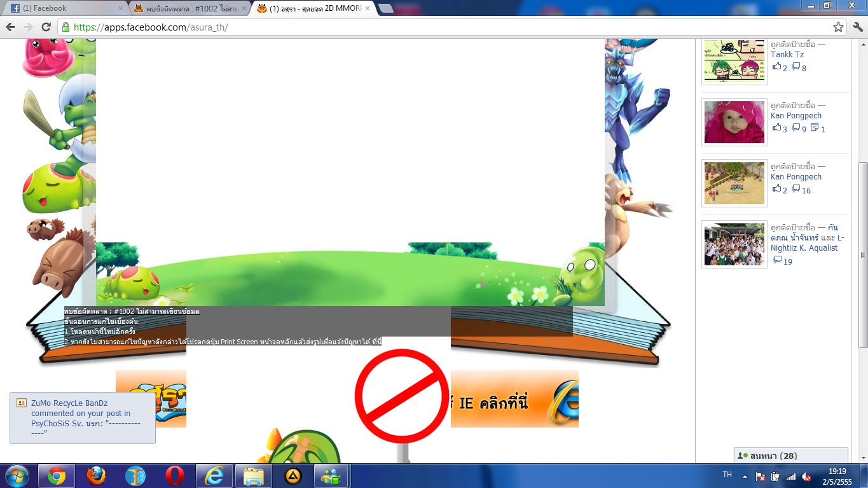Close the (1) Facebook tab
Screen dimensions: 868x488
pos(121,8)
